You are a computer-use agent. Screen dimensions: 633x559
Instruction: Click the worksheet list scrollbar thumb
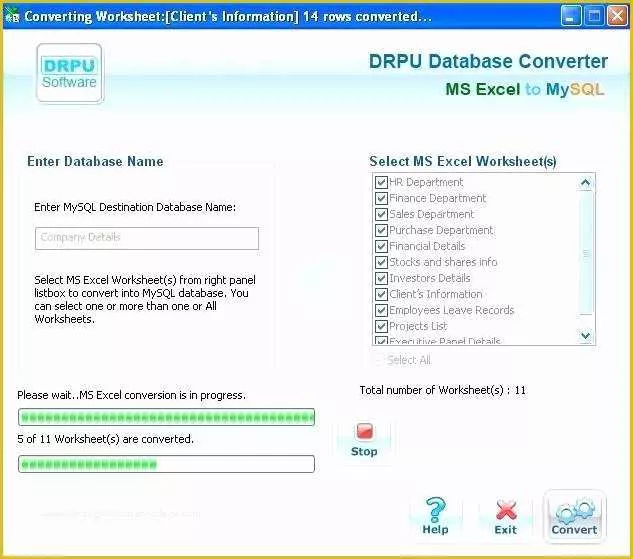[x=585, y=253]
